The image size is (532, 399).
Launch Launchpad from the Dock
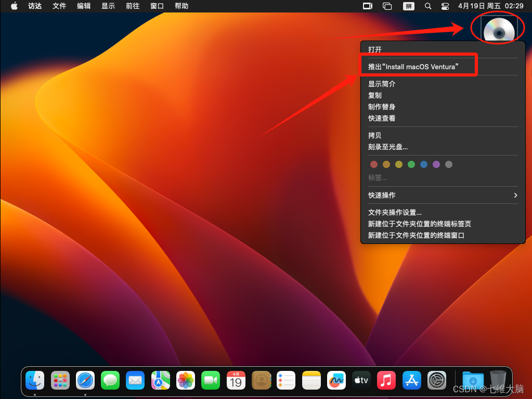pyautogui.click(x=60, y=380)
